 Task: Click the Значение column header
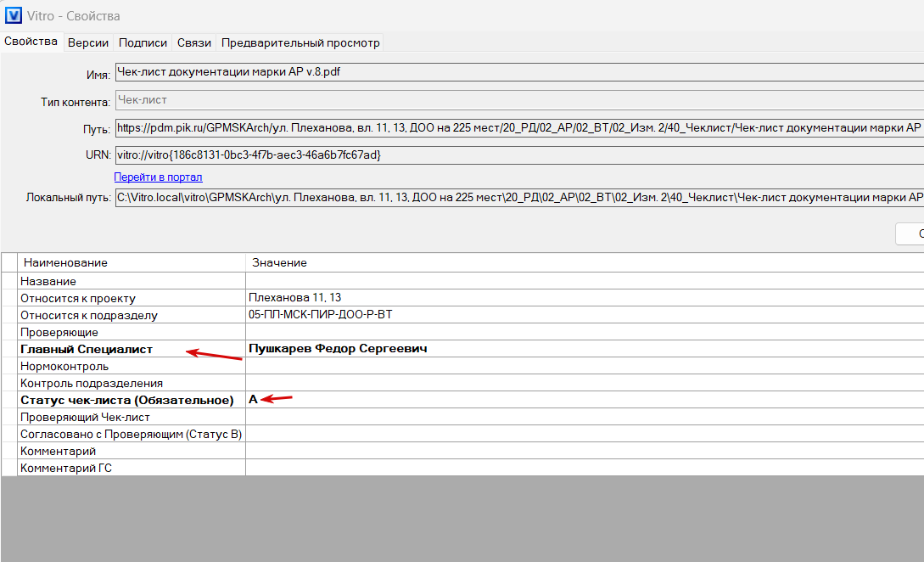click(x=585, y=262)
